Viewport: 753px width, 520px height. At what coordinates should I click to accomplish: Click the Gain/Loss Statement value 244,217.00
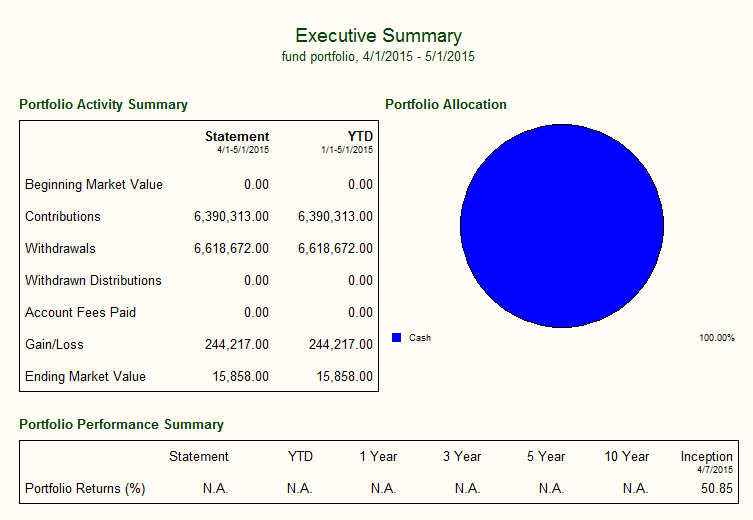(237, 345)
